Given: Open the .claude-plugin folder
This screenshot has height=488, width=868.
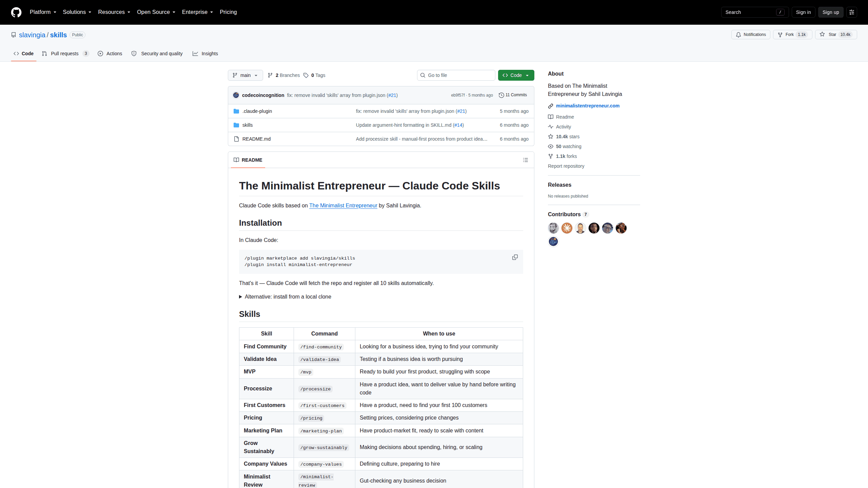Looking at the screenshot, I should [257, 111].
